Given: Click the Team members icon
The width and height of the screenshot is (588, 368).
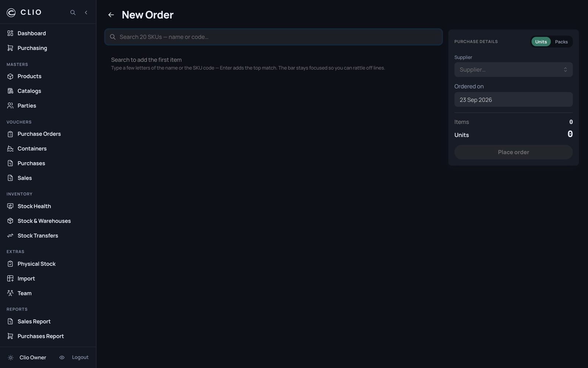Looking at the screenshot, I should [x=10, y=294].
